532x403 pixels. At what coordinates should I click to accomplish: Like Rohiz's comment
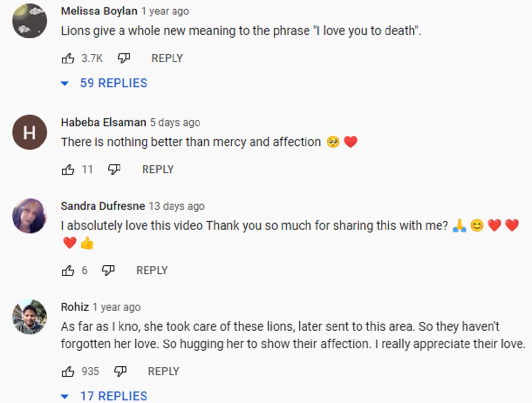click(x=68, y=372)
